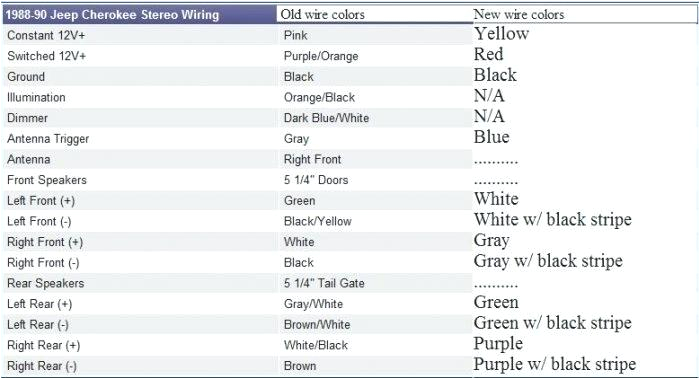The width and height of the screenshot is (700, 379).
Task: Click old color 'Black' in Right Front (-) row
Action: (x=299, y=262)
